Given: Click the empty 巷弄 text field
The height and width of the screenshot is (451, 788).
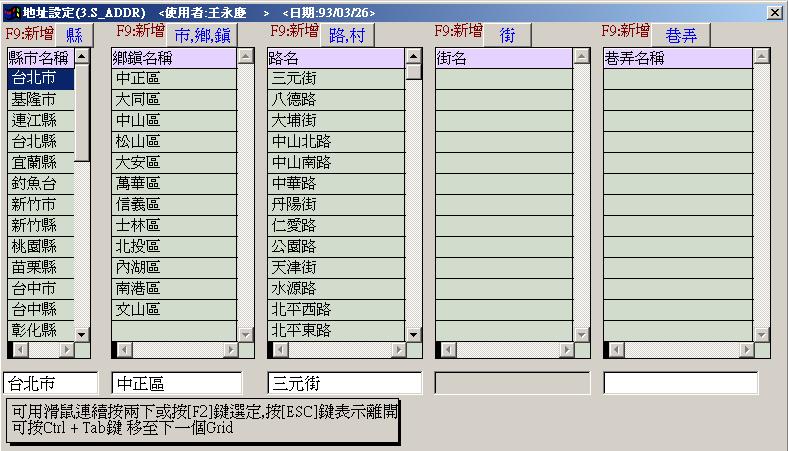Looking at the screenshot, I should tap(680, 383).
